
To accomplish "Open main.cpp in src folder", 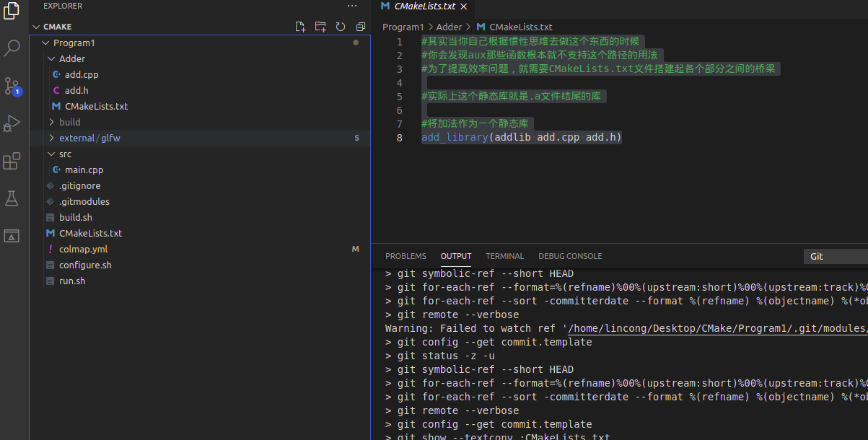I will [x=84, y=170].
